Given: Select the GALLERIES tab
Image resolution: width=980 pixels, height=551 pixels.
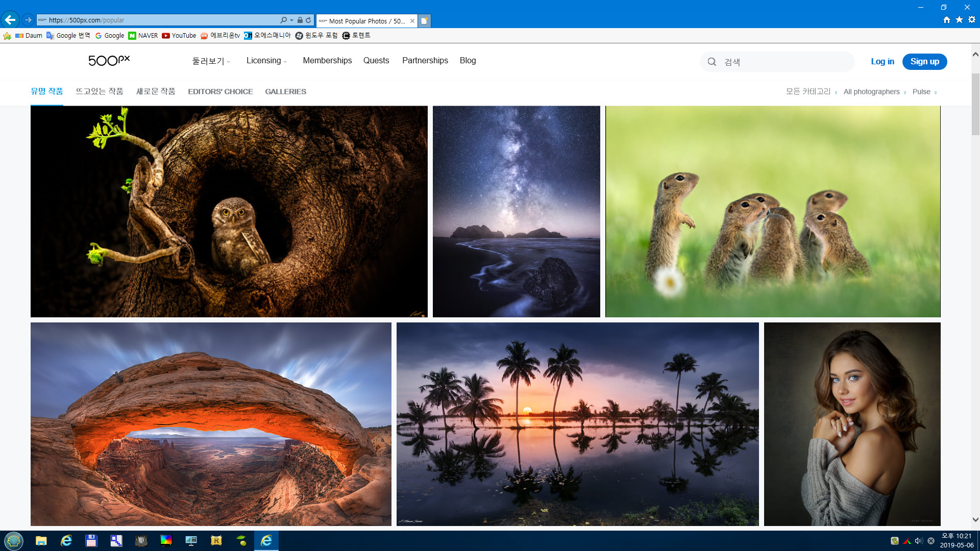Looking at the screenshot, I should pos(285,92).
